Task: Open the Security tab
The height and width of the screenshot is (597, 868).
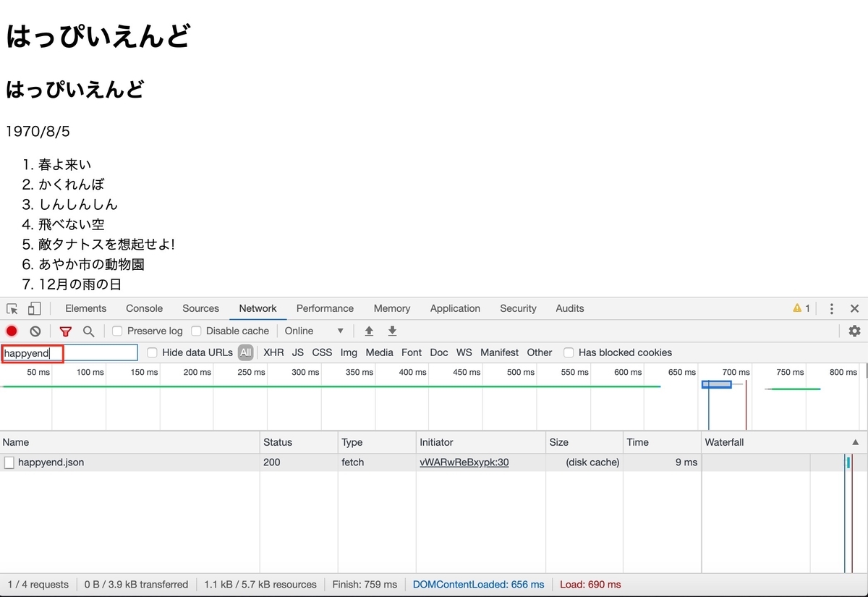Action: click(519, 308)
